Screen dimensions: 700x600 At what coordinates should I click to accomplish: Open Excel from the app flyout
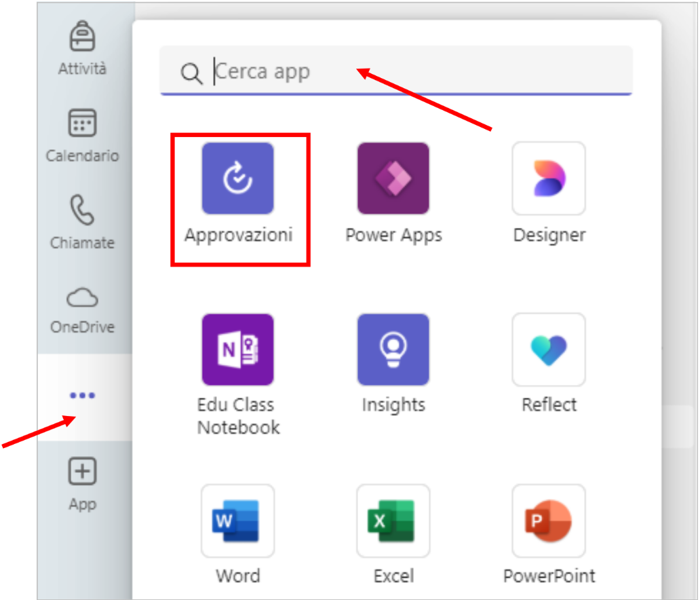click(393, 521)
